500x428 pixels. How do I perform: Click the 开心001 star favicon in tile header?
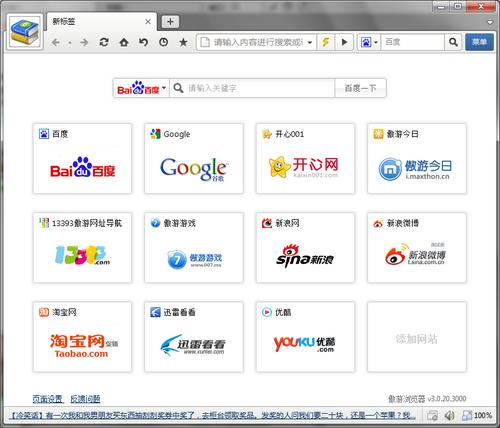click(267, 134)
